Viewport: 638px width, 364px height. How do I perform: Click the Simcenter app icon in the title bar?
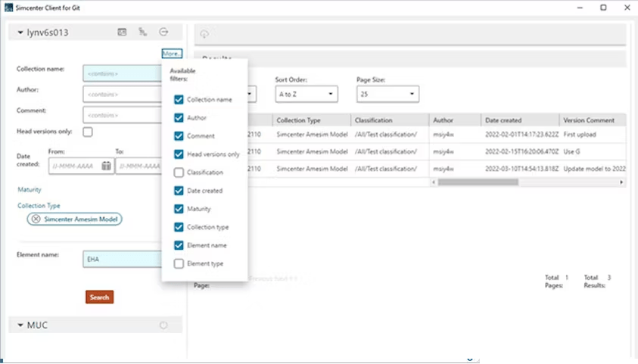pyautogui.click(x=8, y=7)
